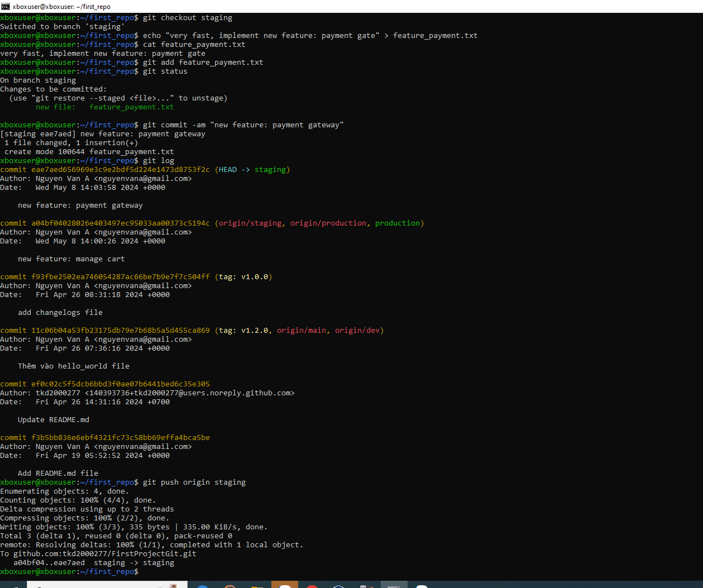Screen dimensions: 703x588
Task: Click the terminal icon in the title bar
Action: [x=6, y=6]
